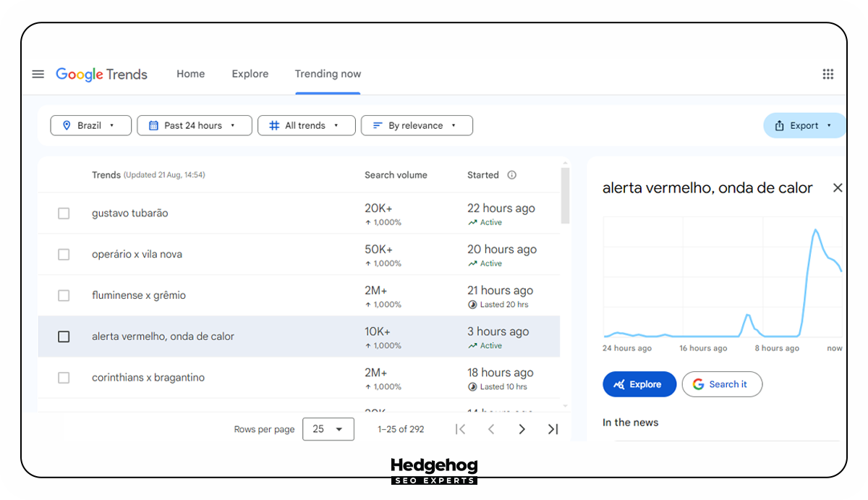Image resolution: width=868 pixels, height=500 pixels.
Task: Check the fluminense x grêmio row
Action: coord(64,295)
